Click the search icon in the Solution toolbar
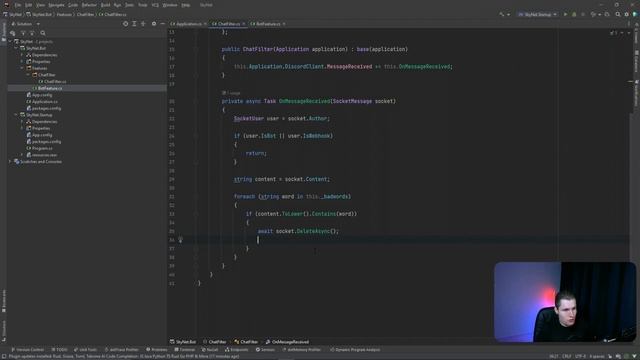This screenshot has height=360, width=640. (x=43, y=33)
